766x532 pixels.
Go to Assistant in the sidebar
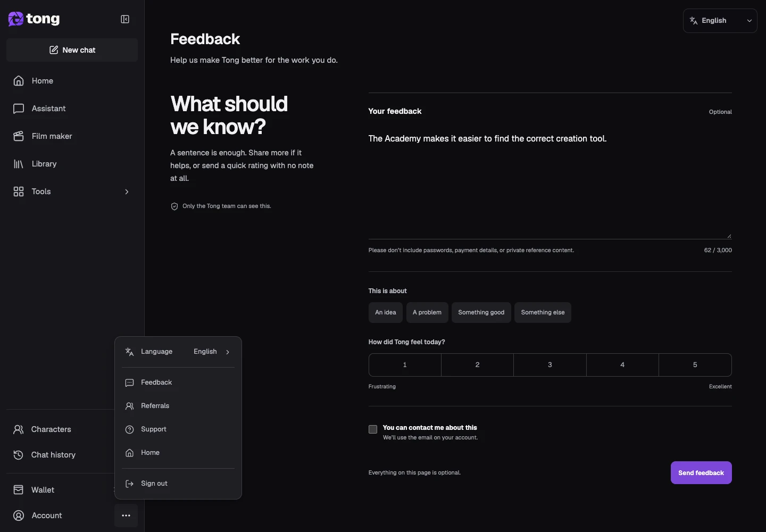(72, 109)
